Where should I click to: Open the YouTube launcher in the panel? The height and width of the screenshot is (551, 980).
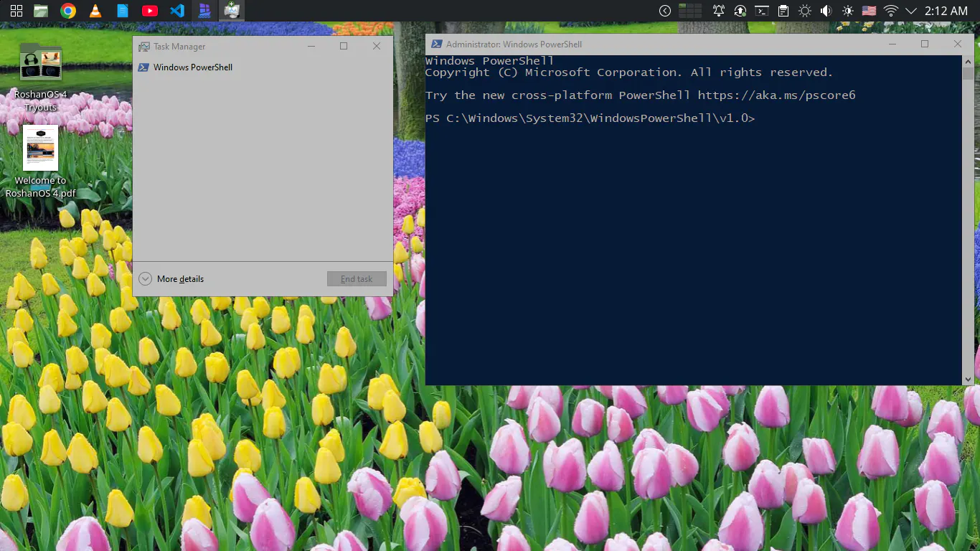[150, 11]
